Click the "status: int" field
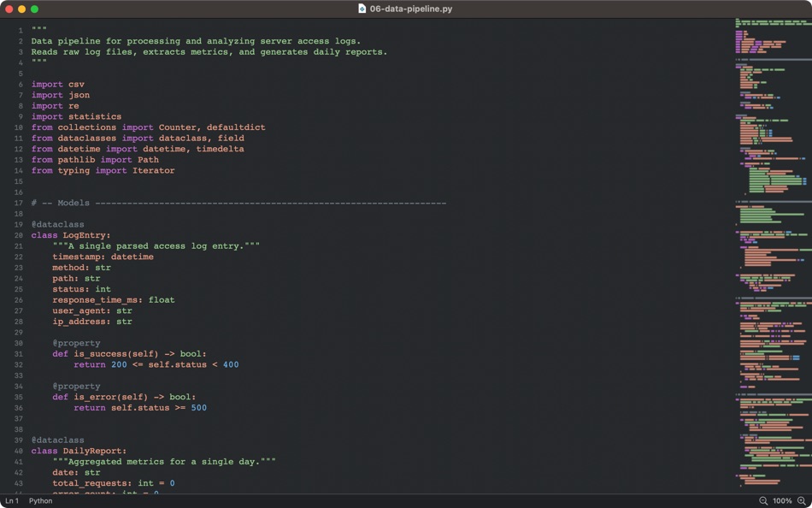Image resolution: width=812 pixels, height=508 pixels. click(x=81, y=289)
